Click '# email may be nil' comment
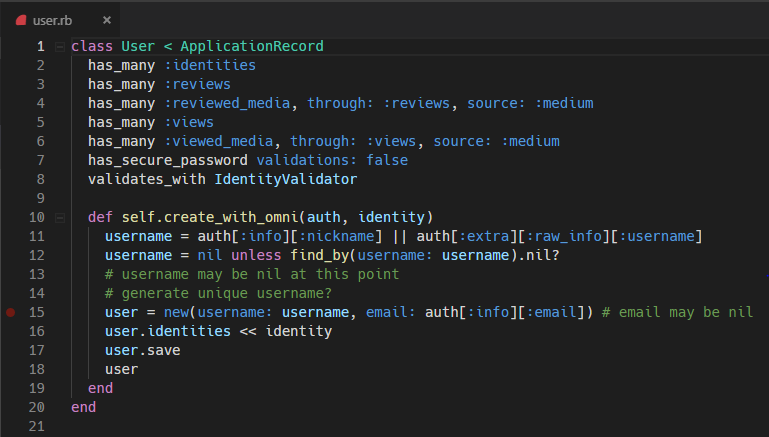The image size is (769, 437). [x=677, y=312]
